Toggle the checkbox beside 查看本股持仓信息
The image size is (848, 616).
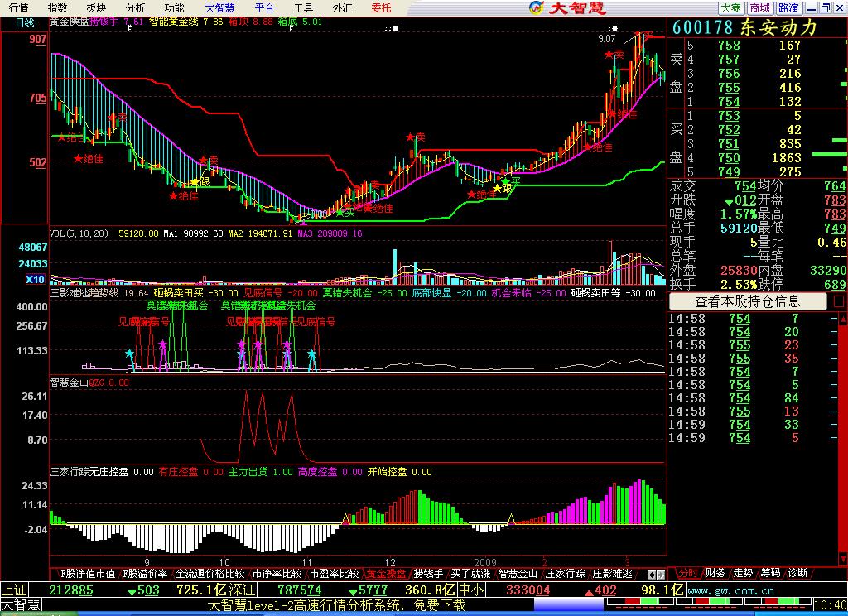839,301
